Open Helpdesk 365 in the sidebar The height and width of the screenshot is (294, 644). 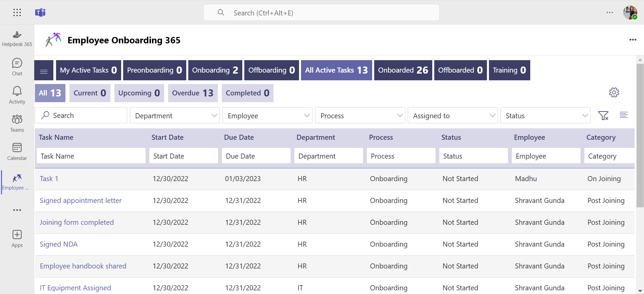(x=17, y=39)
